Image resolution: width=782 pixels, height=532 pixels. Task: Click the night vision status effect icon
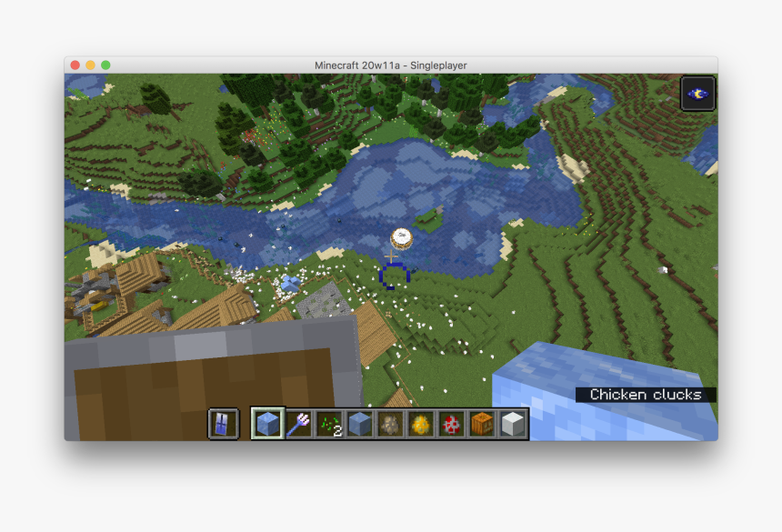coord(697,94)
